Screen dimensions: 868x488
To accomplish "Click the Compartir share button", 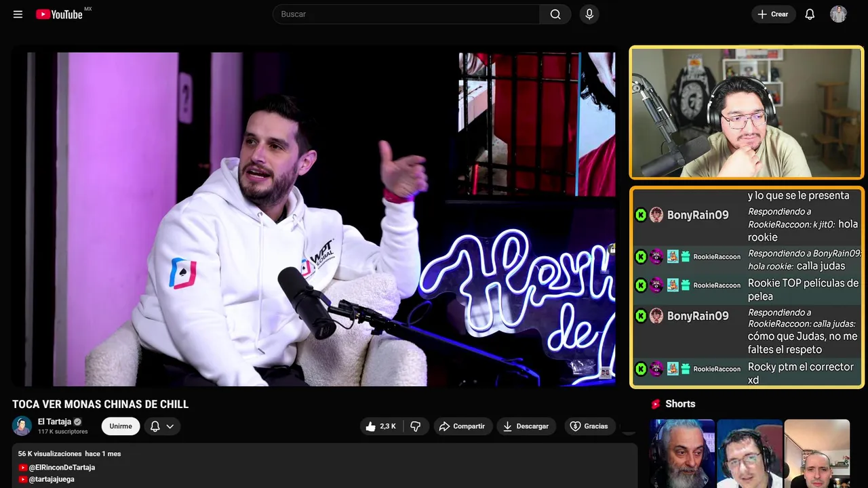I will (x=462, y=426).
